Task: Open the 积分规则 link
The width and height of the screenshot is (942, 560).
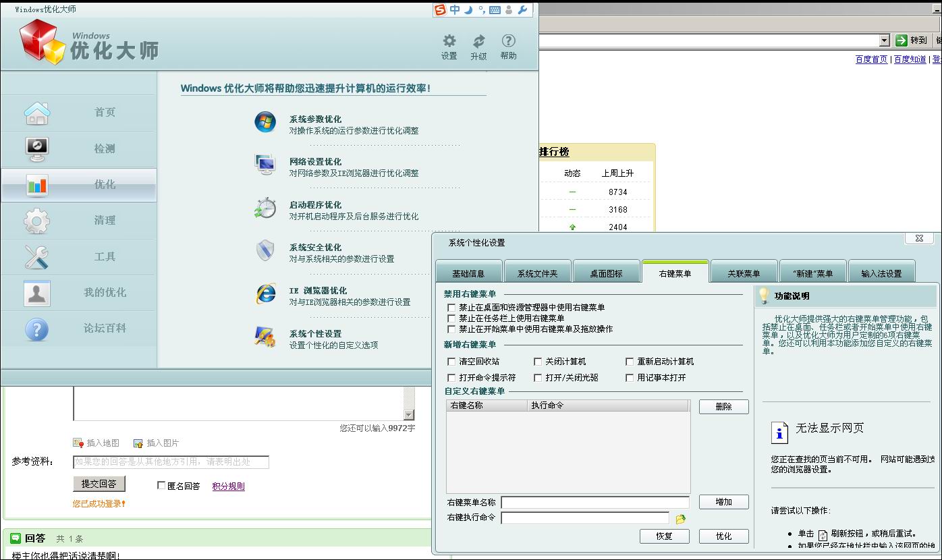Action: point(228,486)
